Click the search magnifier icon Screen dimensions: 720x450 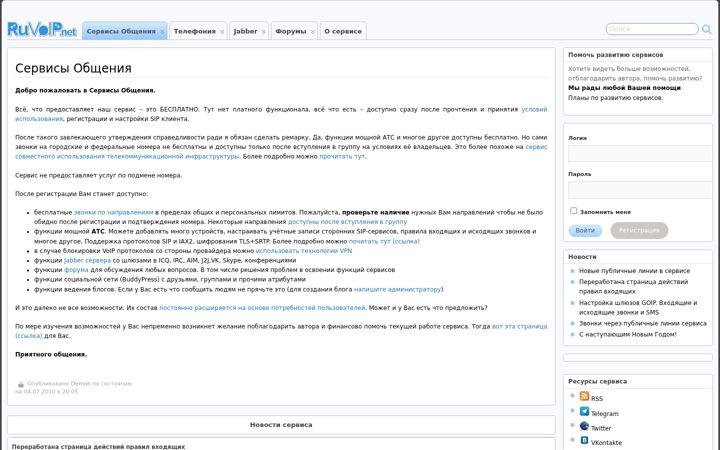tap(707, 29)
